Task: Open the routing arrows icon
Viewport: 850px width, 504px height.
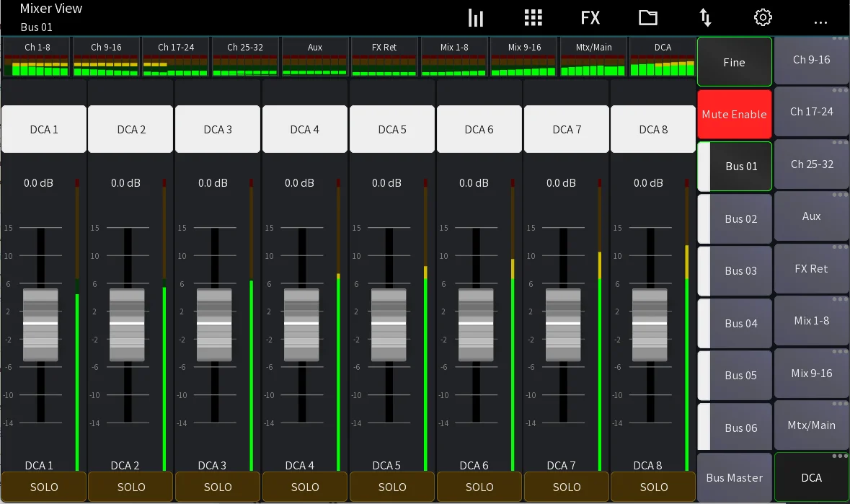Action: (705, 18)
